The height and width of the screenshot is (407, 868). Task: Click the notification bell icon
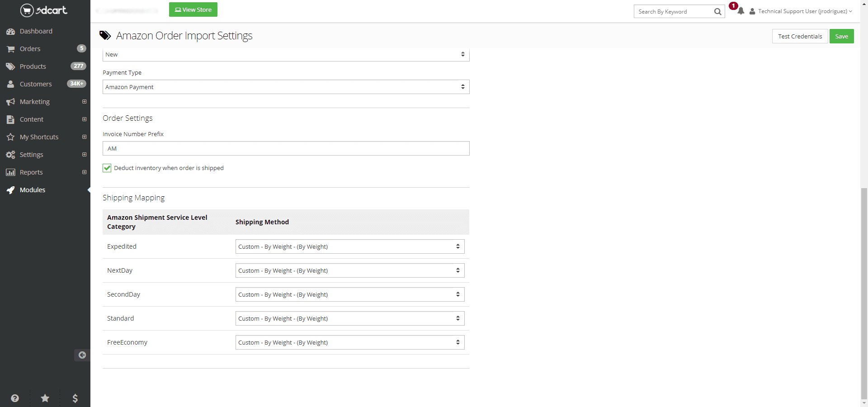coord(741,11)
